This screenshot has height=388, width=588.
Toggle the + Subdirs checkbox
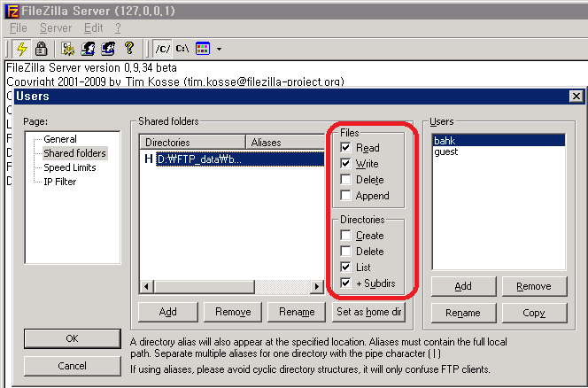tap(345, 283)
